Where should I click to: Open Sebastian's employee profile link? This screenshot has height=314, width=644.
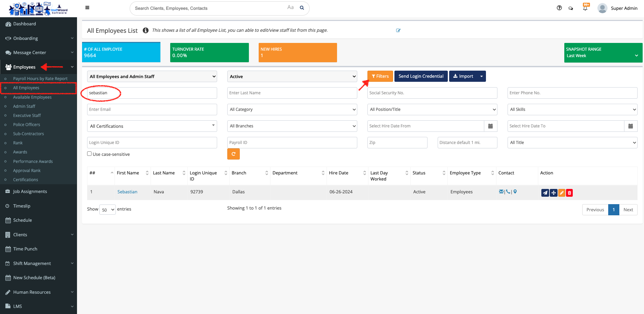[x=127, y=192]
